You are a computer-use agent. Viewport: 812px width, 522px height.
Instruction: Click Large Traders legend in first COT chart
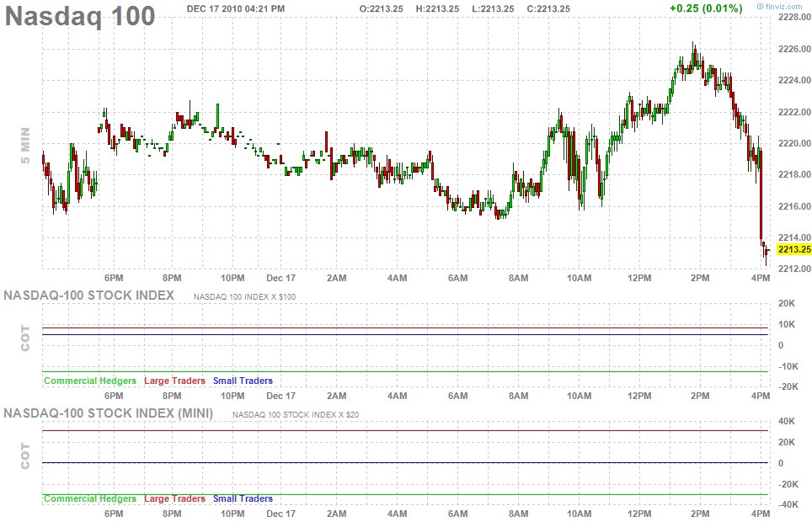click(174, 381)
